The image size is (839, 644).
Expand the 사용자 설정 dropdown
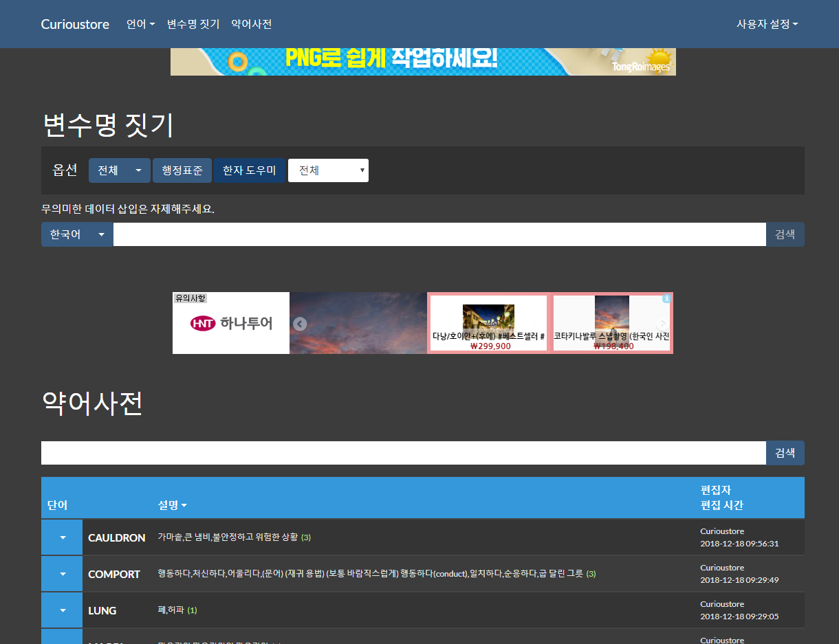pyautogui.click(x=767, y=24)
